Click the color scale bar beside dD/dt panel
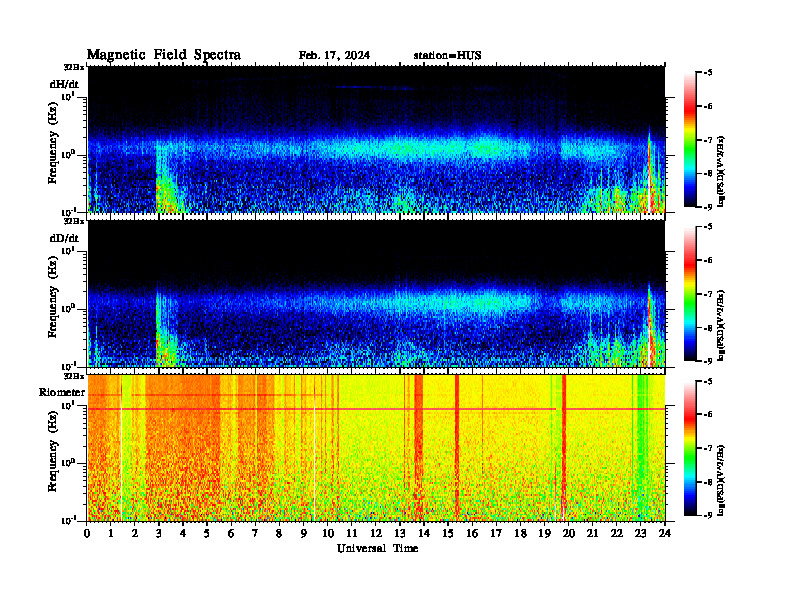Screen dimensions: 792x612 click(689, 294)
